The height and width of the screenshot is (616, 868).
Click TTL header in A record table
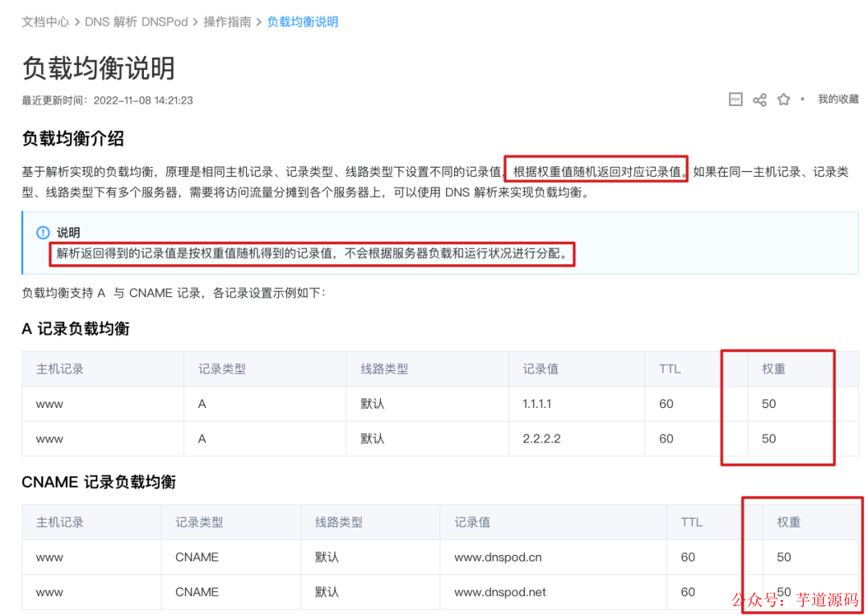pyautogui.click(x=669, y=369)
